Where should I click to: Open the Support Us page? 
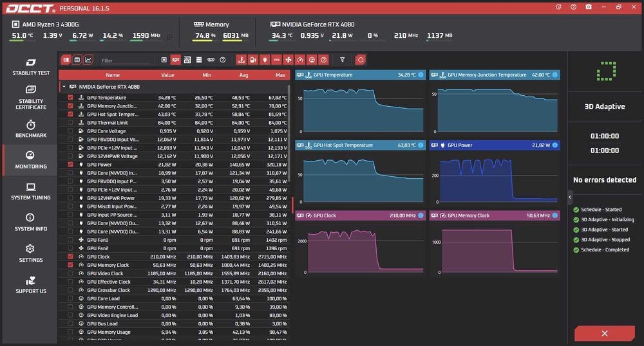coord(31,285)
